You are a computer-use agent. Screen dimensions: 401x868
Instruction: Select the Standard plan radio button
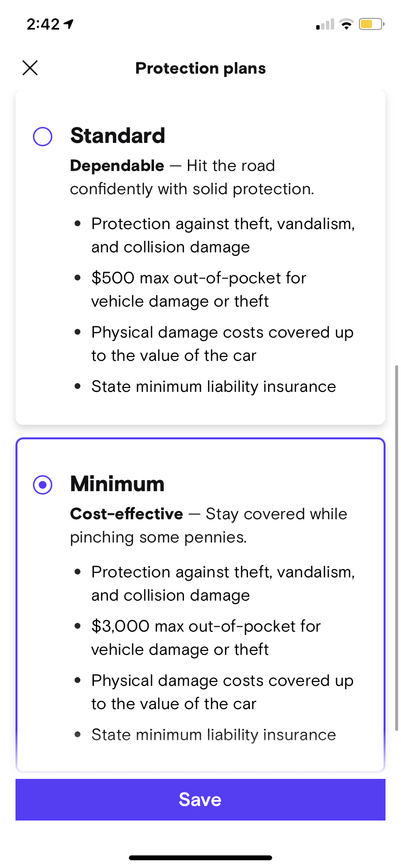click(43, 137)
